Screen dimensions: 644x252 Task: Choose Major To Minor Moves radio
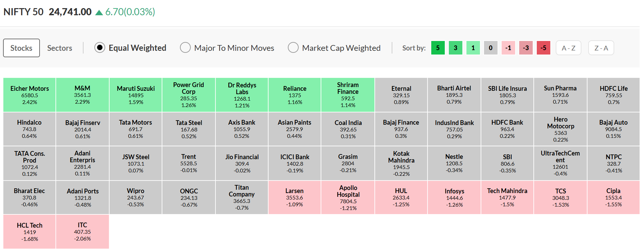pyautogui.click(x=185, y=48)
